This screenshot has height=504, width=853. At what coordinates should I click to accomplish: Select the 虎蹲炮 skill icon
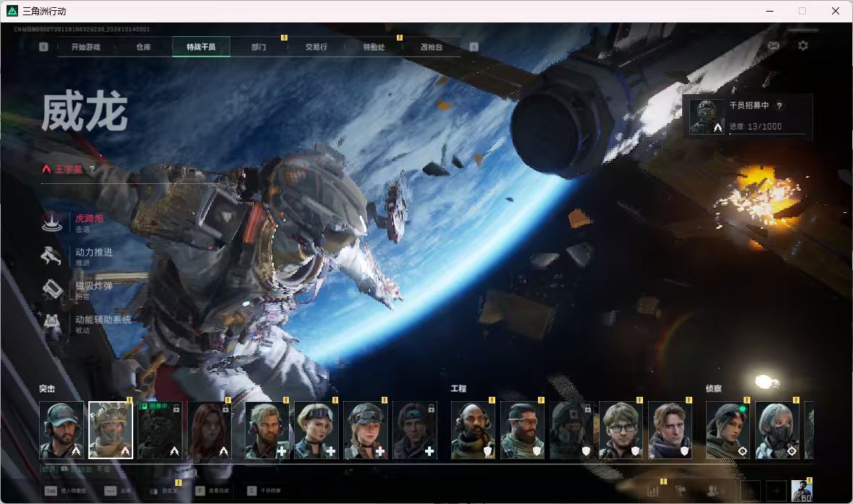pyautogui.click(x=52, y=222)
